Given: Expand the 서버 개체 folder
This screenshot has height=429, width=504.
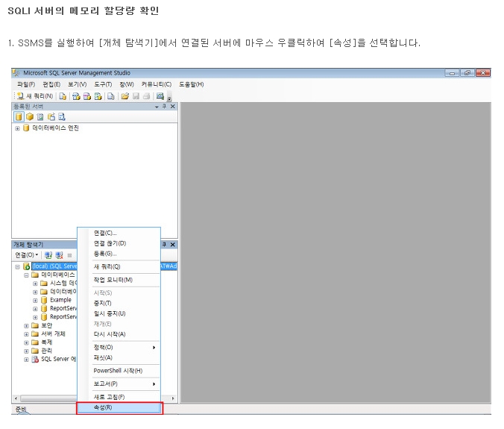Looking at the screenshot, I should (x=26, y=334).
